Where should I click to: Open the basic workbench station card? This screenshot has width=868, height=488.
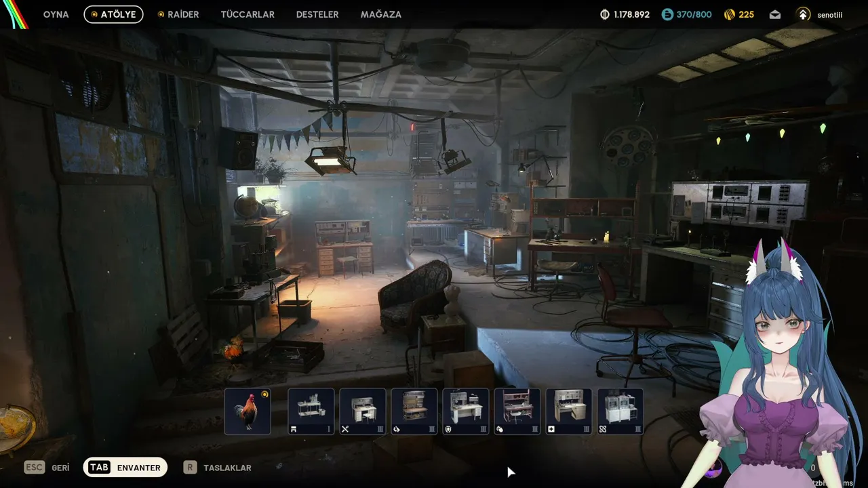click(311, 411)
